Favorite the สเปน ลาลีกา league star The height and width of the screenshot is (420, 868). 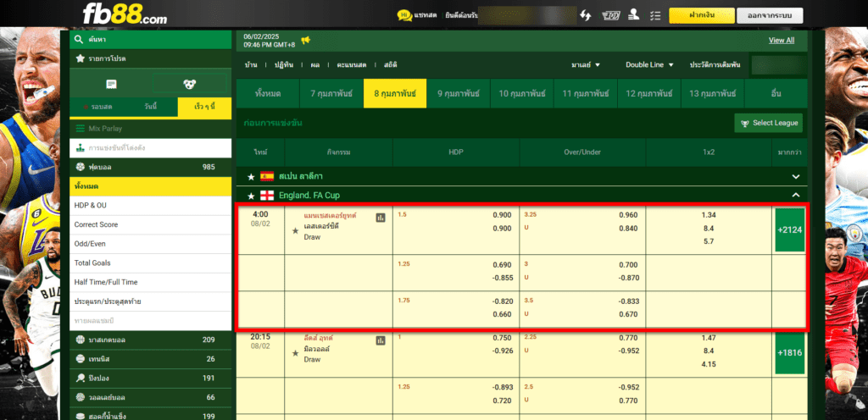pos(251,177)
